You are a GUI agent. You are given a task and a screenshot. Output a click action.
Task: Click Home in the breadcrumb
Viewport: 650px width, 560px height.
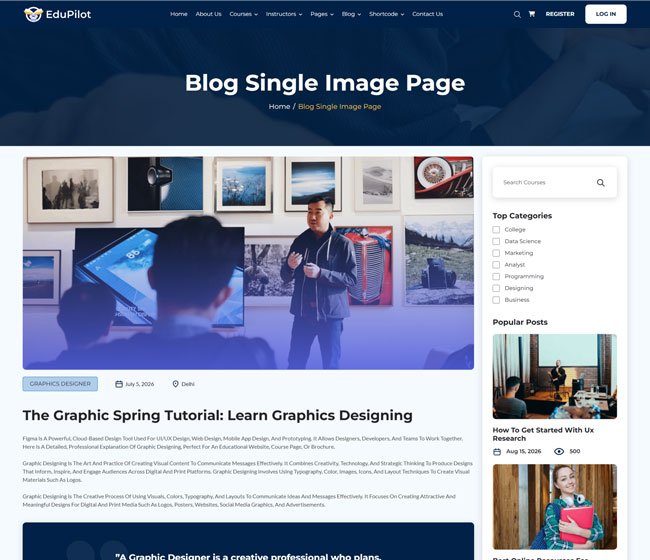point(279,107)
